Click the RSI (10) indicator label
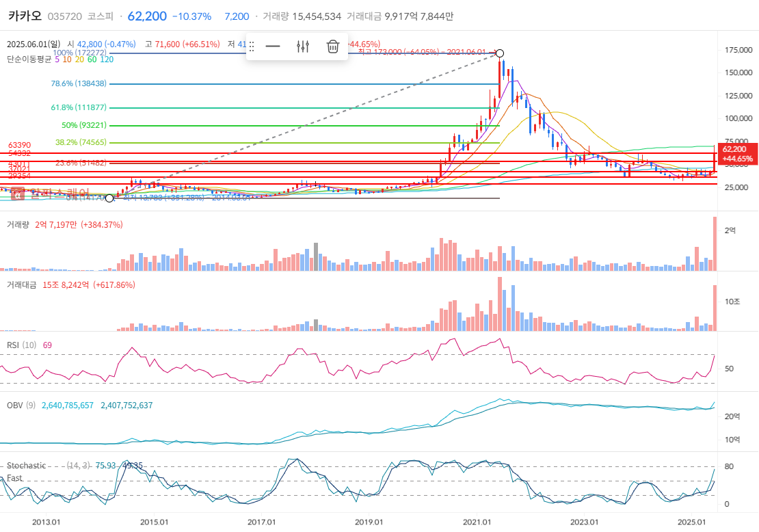This screenshot has width=759, height=532. pyautogui.click(x=22, y=345)
